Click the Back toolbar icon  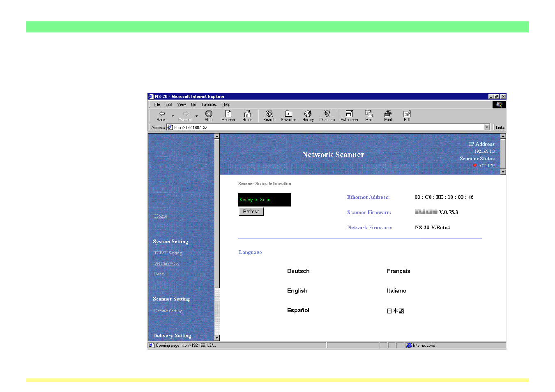tap(161, 116)
